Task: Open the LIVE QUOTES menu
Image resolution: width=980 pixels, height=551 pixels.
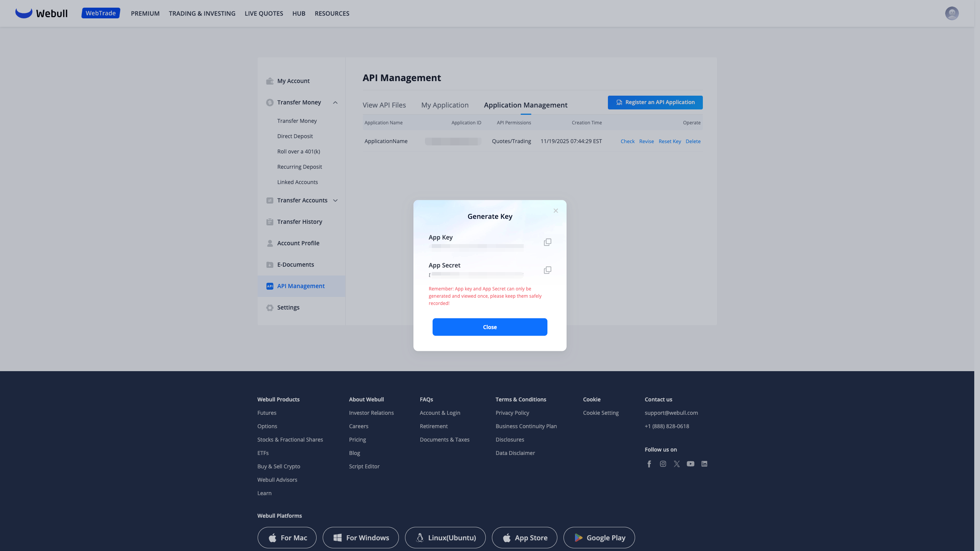Action: (264, 13)
